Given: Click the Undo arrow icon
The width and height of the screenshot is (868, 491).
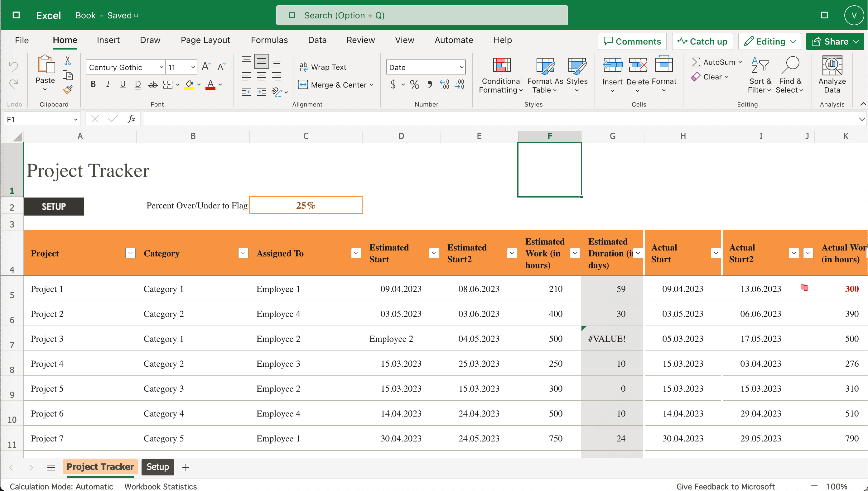Looking at the screenshot, I should tap(13, 66).
